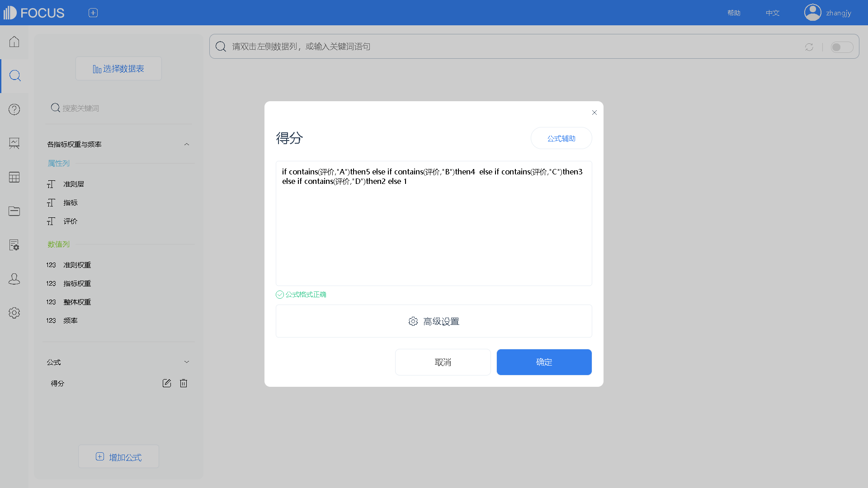This screenshot has height=488, width=868.
Task: Select the search icon in left sidebar
Action: tap(15, 75)
